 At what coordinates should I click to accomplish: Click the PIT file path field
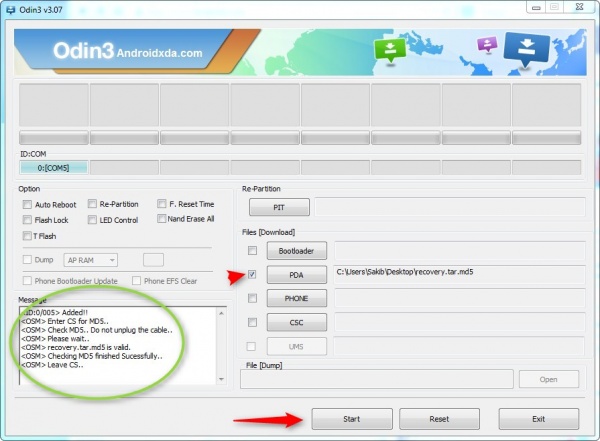click(450, 207)
